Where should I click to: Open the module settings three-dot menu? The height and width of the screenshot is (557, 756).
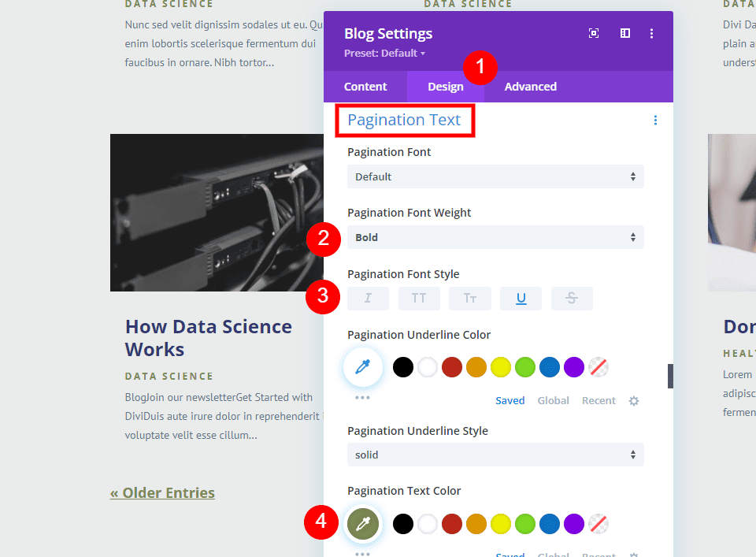click(651, 33)
